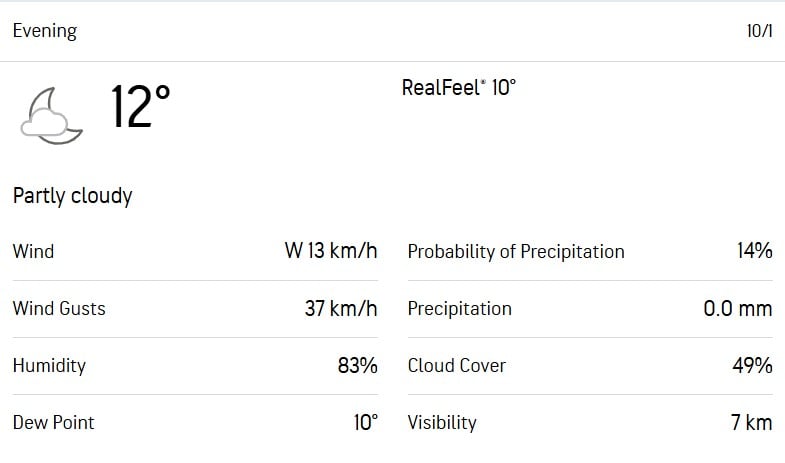Click the Probability of Precipitation label

[x=515, y=251]
